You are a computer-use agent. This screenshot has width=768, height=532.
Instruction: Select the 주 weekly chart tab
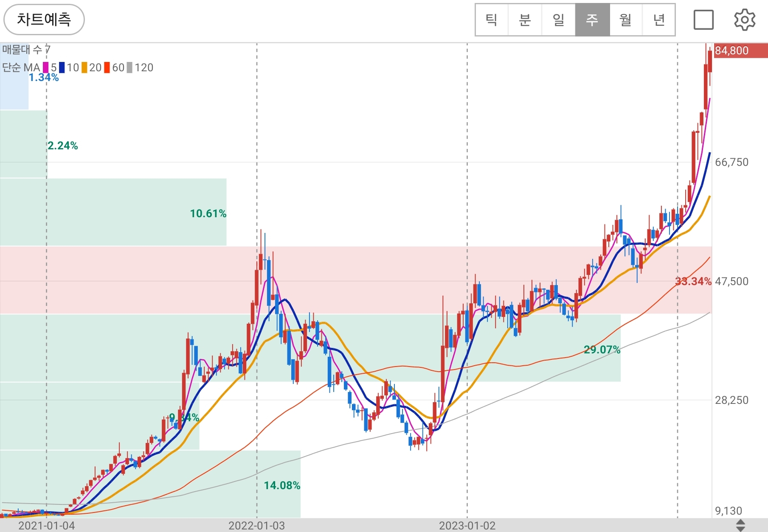click(592, 20)
